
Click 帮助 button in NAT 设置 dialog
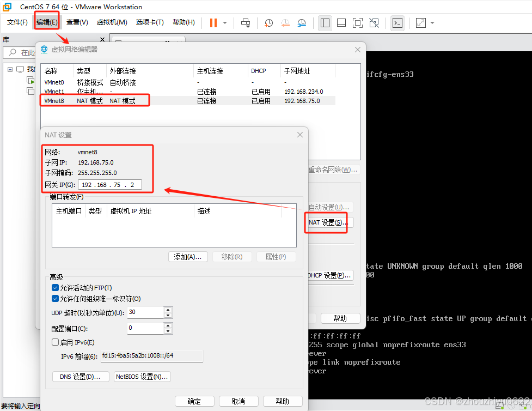click(283, 401)
